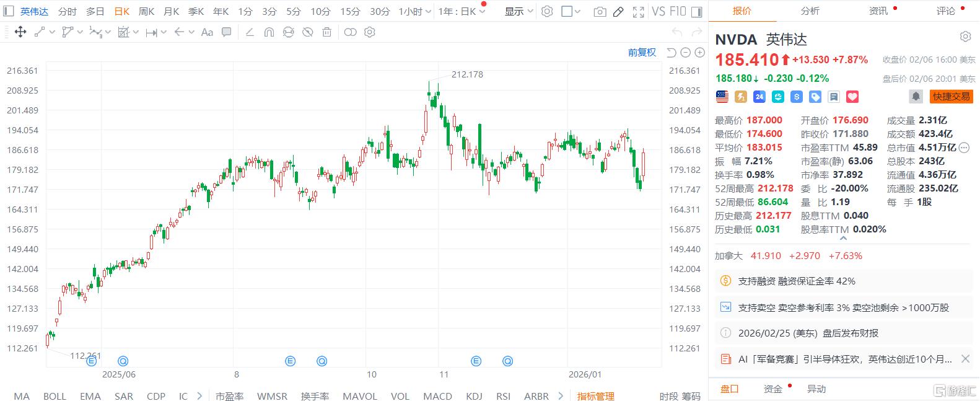
Task: Open the 显示 display dropdown
Action: (x=518, y=12)
